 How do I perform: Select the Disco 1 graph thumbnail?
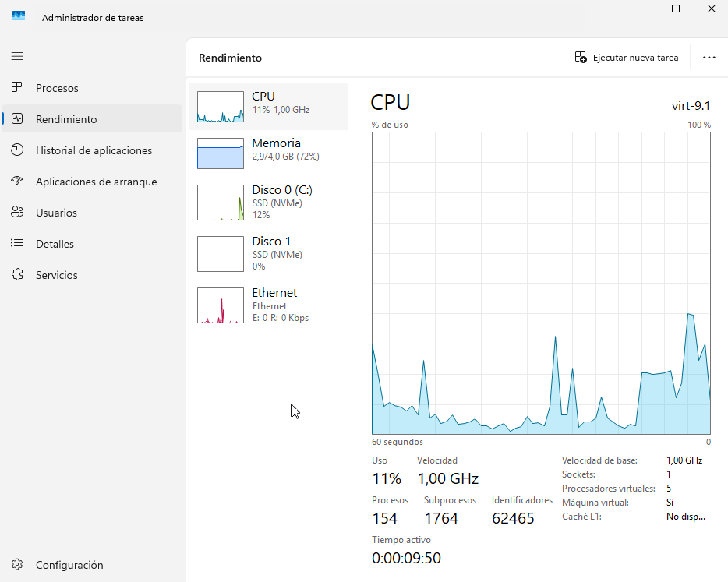click(221, 254)
